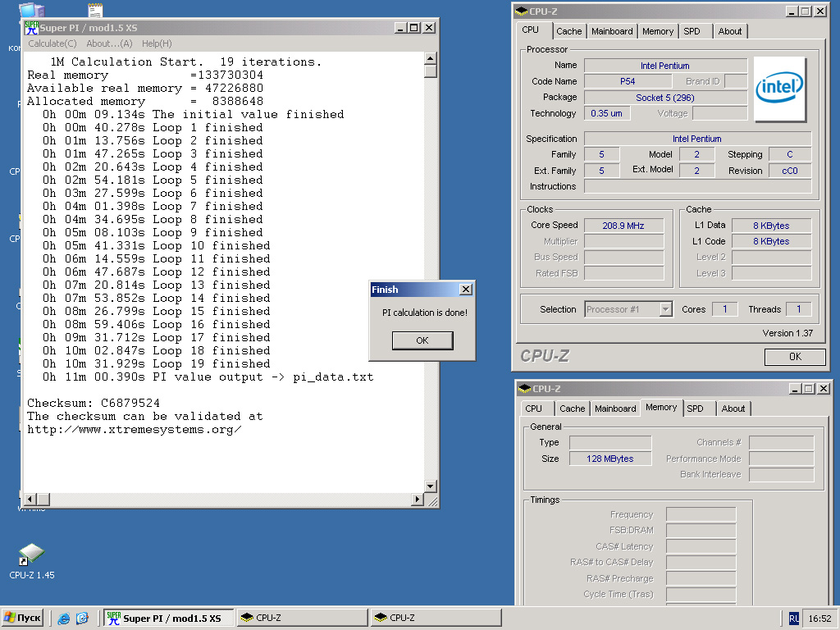840x630 pixels.
Task: Click the Technology 0.35 um field
Action: point(607,113)
